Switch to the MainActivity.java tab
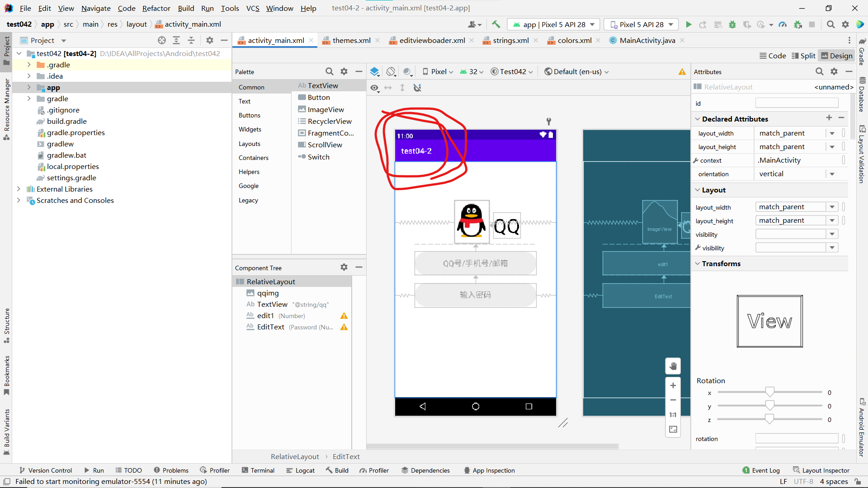This screenshot has width=868, height=488. [647, 40]
